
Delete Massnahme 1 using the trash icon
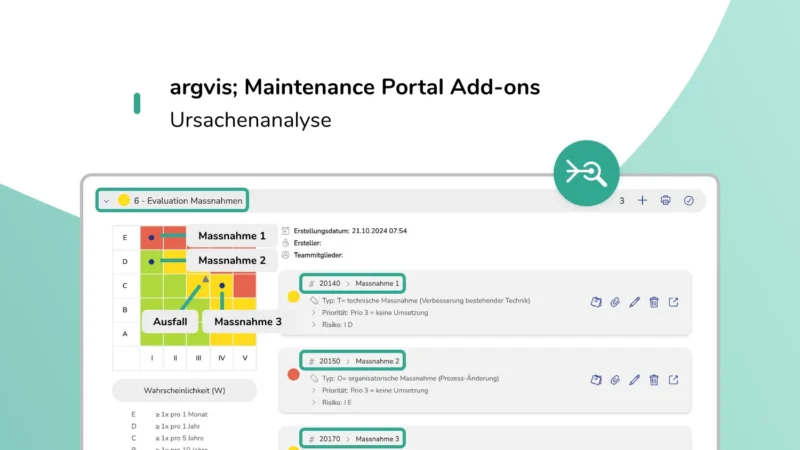pos(654,302)
